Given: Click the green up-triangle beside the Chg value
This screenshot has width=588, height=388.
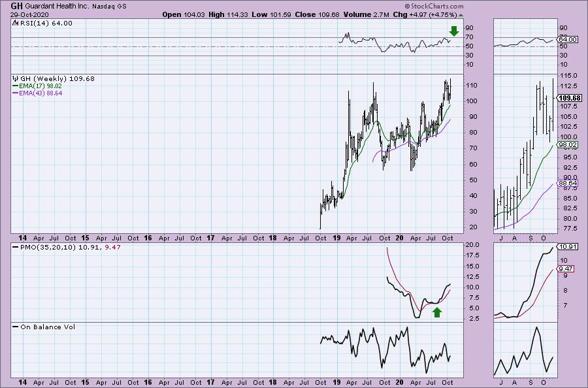Looking at the screenshot, I should tap(461, 15).
